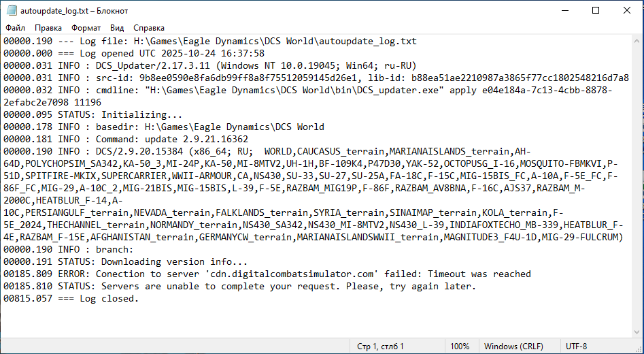This screenshot has height=354, width=644.
Task: Open the Справка menu
Action: tap(149, 29)
